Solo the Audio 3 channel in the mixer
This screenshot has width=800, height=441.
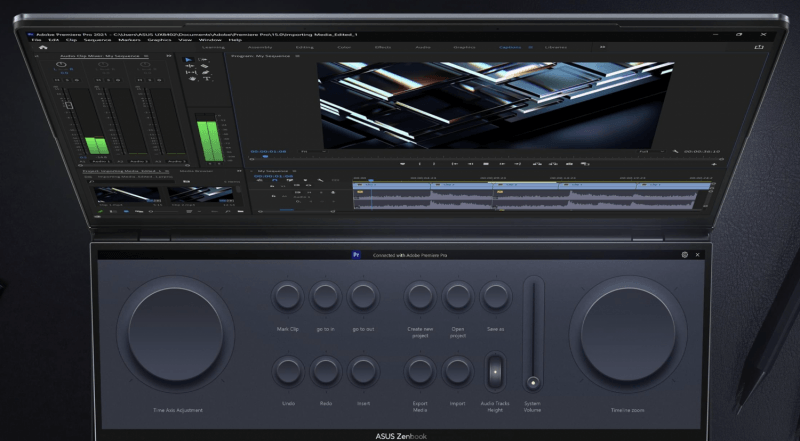coord(150,80)
